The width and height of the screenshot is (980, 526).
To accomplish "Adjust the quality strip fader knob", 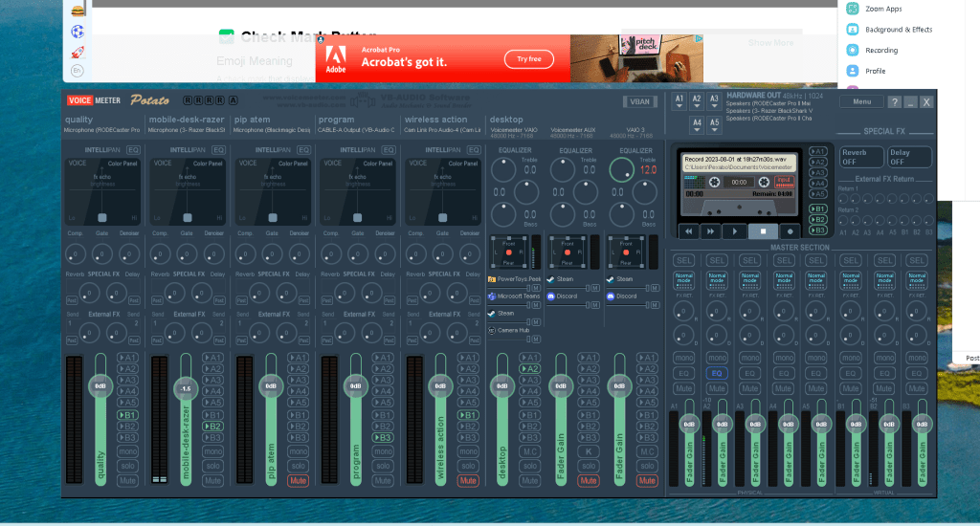I will tap(100, 386).
